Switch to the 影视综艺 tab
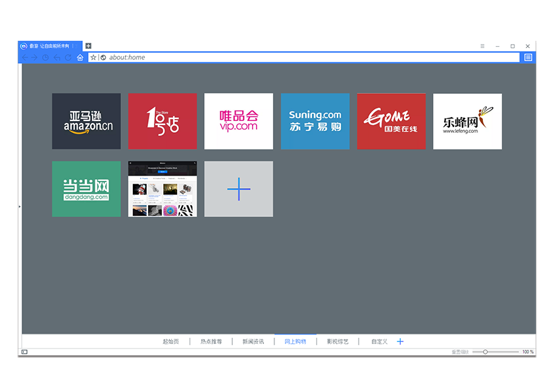Screen dimensions: 554x392 tap(338, 341)
